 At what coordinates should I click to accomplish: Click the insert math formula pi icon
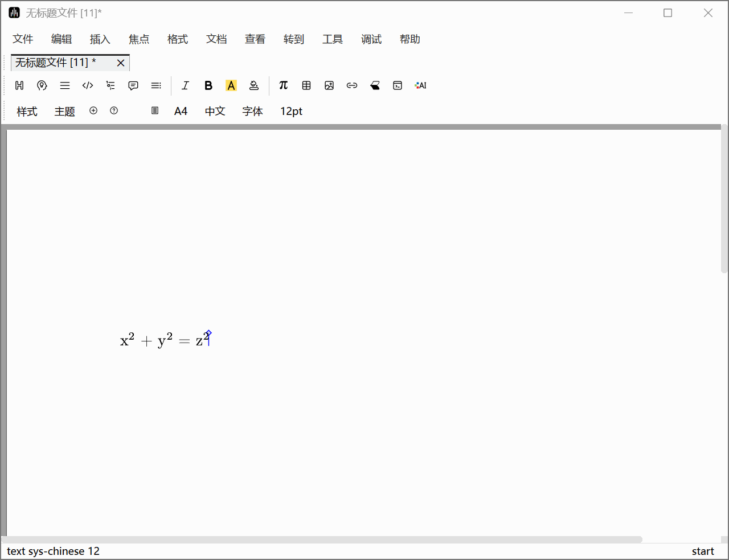pos(283,85)
